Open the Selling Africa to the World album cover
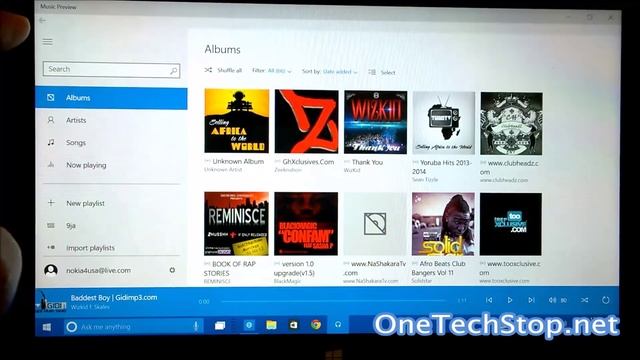 point(237,121)
